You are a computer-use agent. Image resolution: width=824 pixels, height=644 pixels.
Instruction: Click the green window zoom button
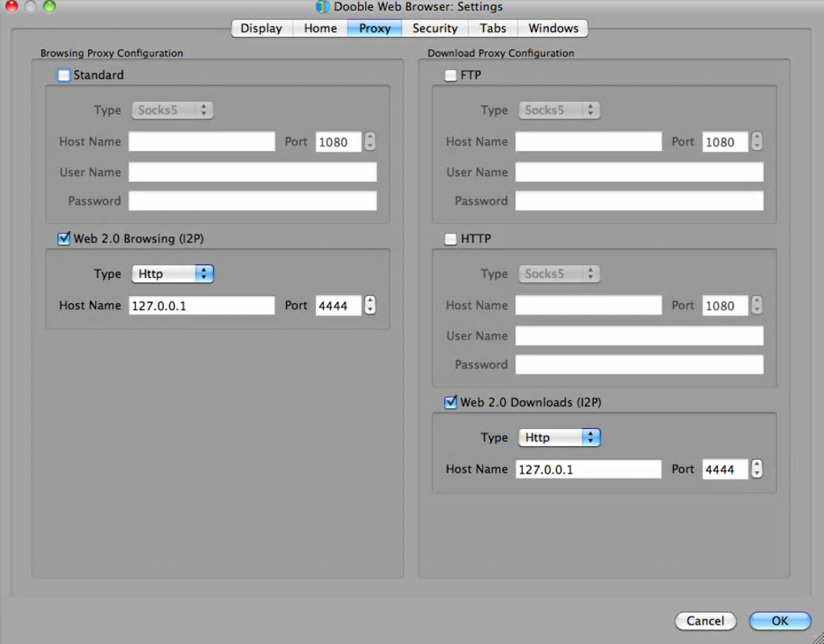[x=48, y=6]
